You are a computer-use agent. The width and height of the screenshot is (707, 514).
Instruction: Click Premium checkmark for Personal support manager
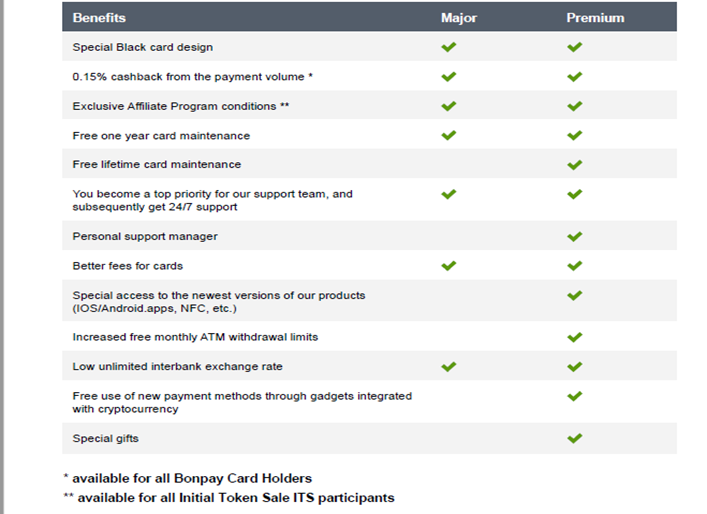tap(574, 236)
